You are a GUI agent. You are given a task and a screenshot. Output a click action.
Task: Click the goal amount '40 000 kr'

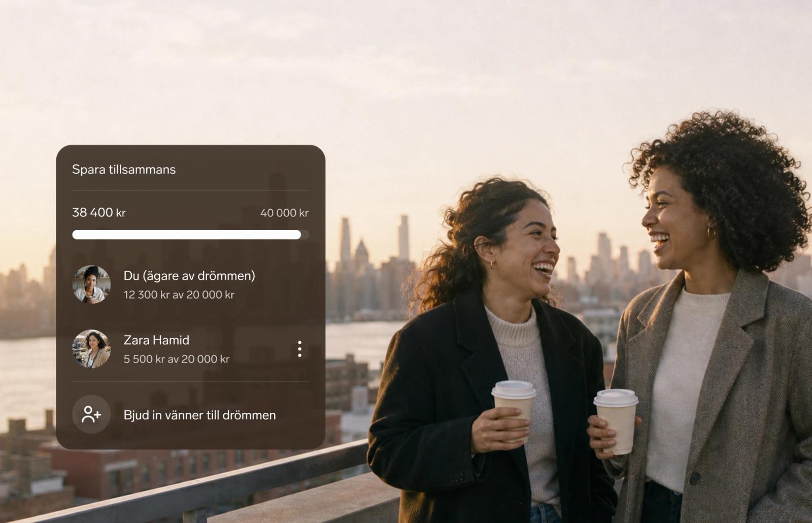(x=284, y=213)
